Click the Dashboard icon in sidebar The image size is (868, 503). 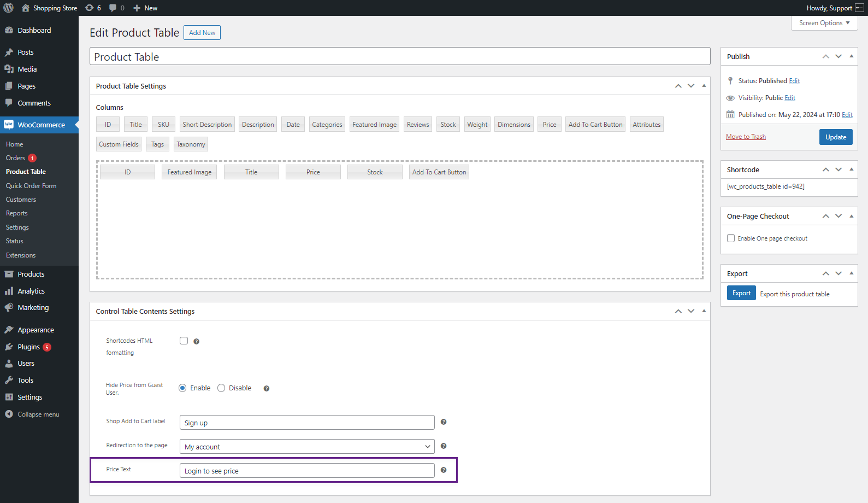click(x=9, y=30)
